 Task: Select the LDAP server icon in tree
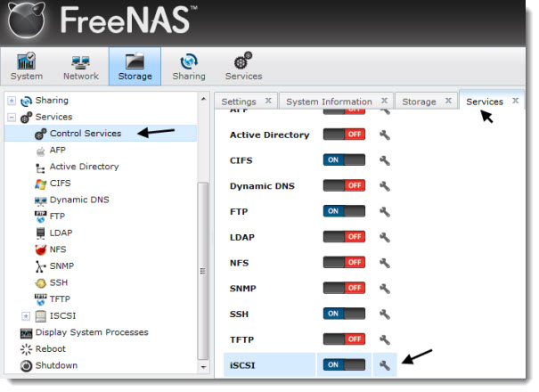point(41,233)
